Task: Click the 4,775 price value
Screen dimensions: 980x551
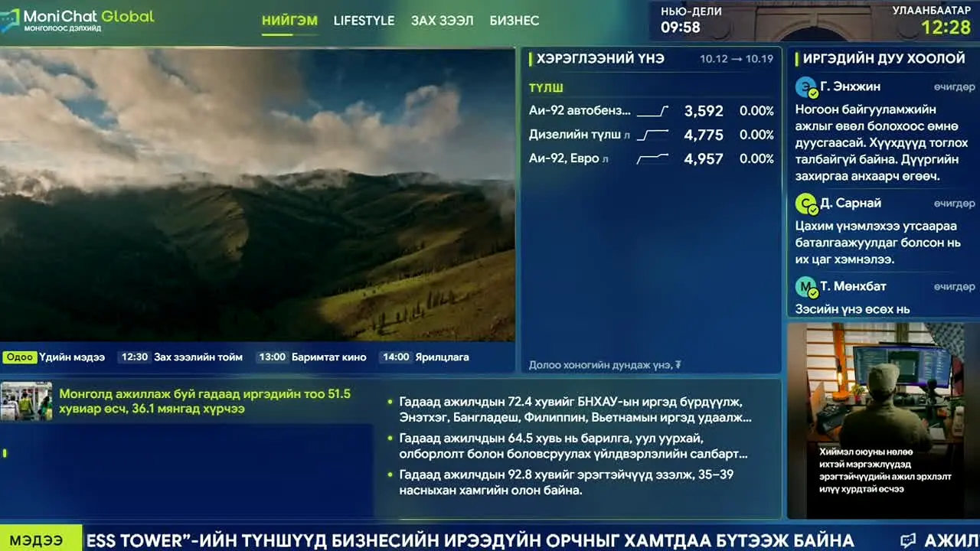Action: point(704,135)
